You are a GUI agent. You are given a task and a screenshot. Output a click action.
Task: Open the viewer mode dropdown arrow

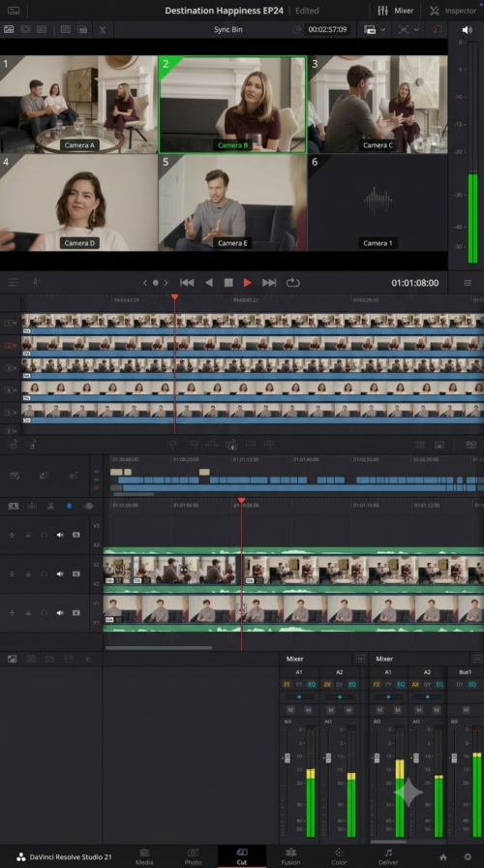[382, 30]
